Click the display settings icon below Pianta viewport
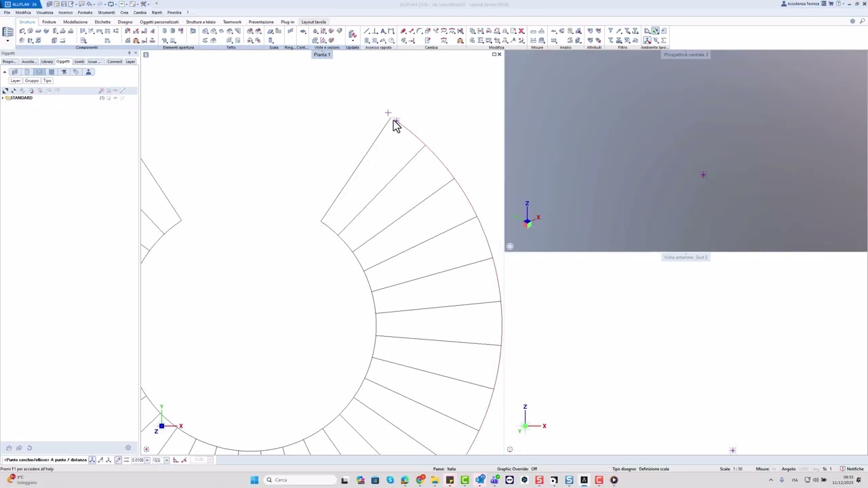868x488 pixels. 146,449
